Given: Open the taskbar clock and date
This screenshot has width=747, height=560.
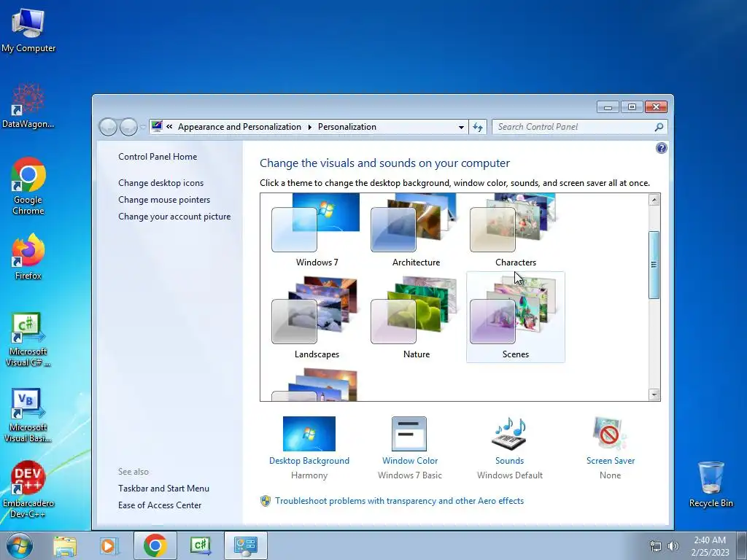Looking at the screenshot, I should [710, 546].
